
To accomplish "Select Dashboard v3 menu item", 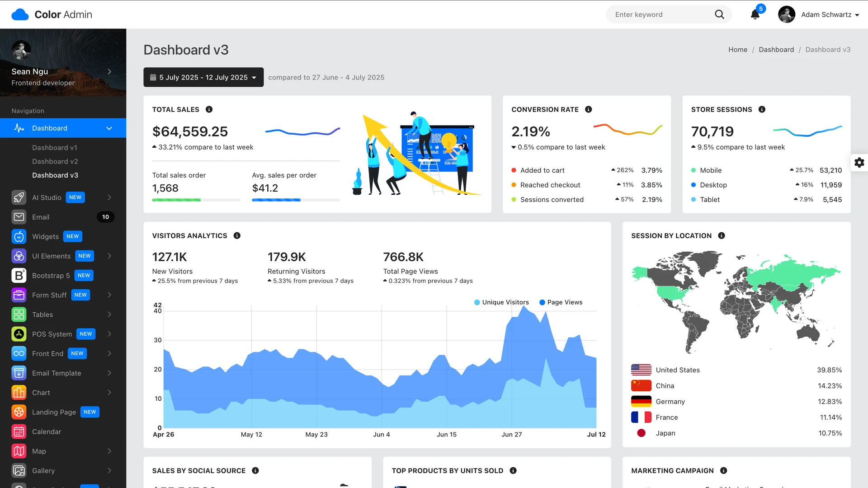I will point(55,175).
